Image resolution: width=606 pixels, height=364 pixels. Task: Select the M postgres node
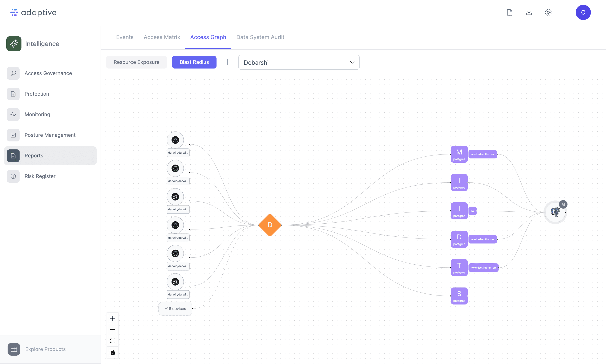[x=459, y=154]
